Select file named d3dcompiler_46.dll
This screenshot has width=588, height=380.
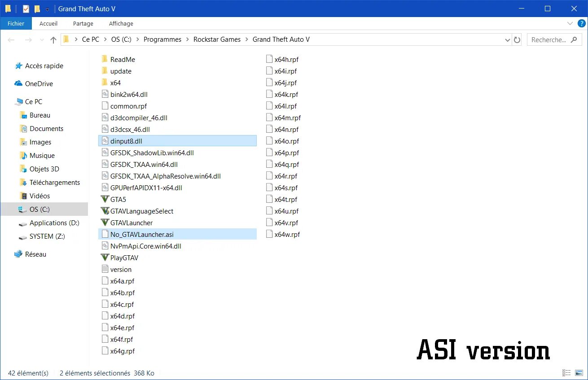coord(139,118)
